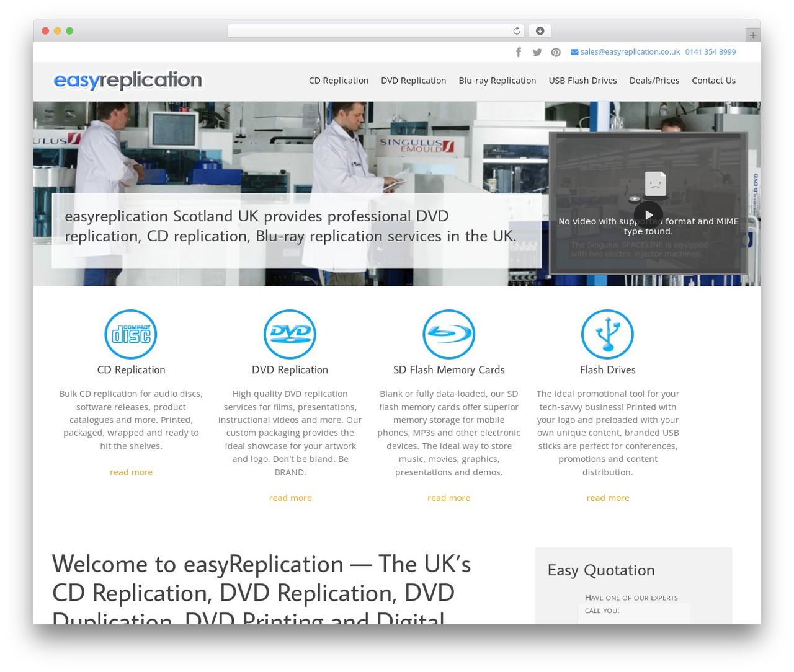This screenshot has height=672, width=794.
Task: Click the sad-face missing plugin icon
Action: click(655, 183)
